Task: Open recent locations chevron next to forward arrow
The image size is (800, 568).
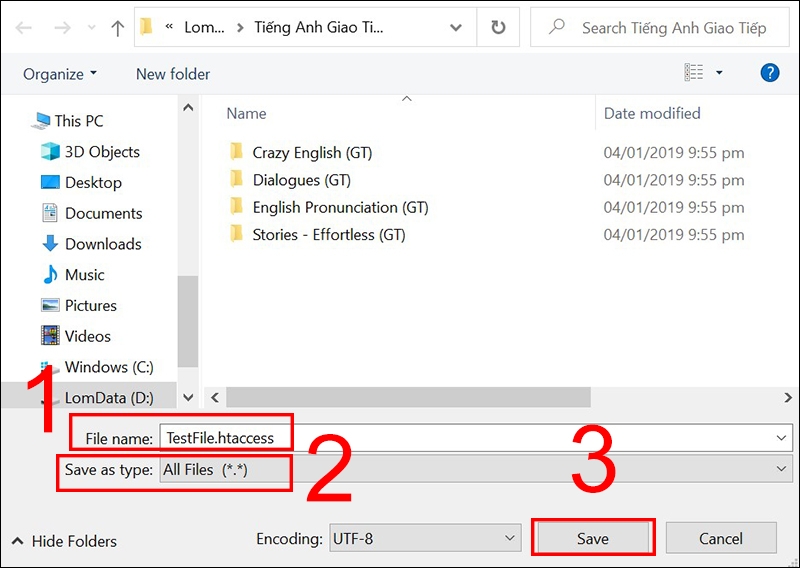Action: (91, 28)
